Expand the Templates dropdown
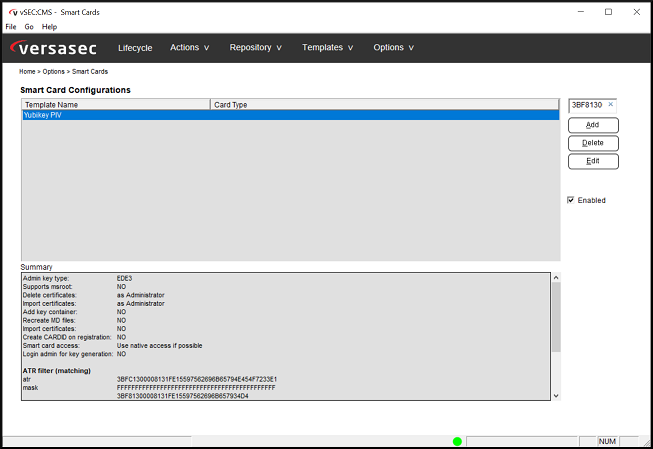Viewport: 653px width, 449px height. [328, 47]
